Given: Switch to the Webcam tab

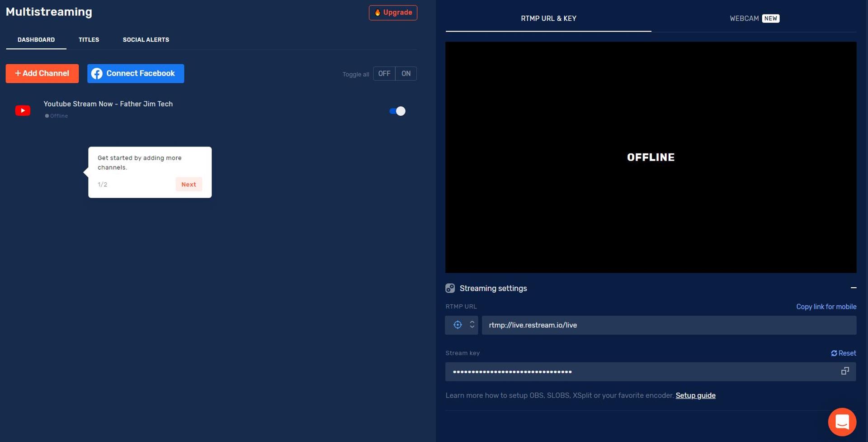Looking at the screenshot, I should pyautogui.click(x=754, y=19).
